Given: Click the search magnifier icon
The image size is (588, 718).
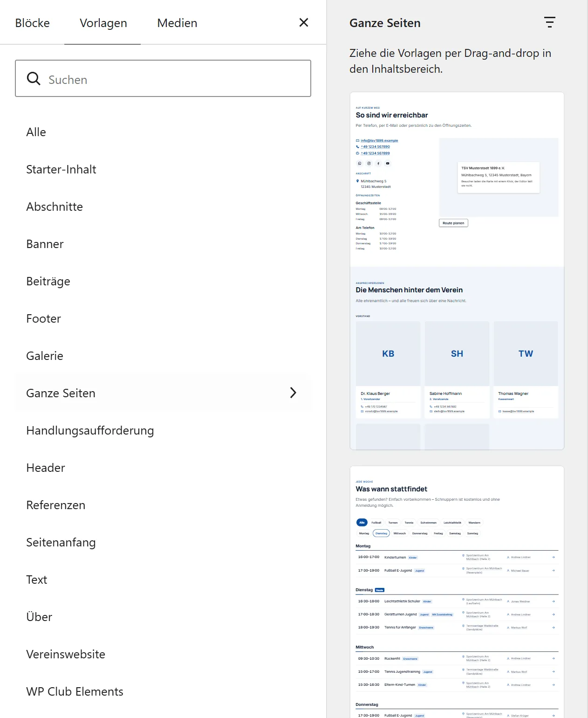Looking at the screenshot, I should coord(34,78).
